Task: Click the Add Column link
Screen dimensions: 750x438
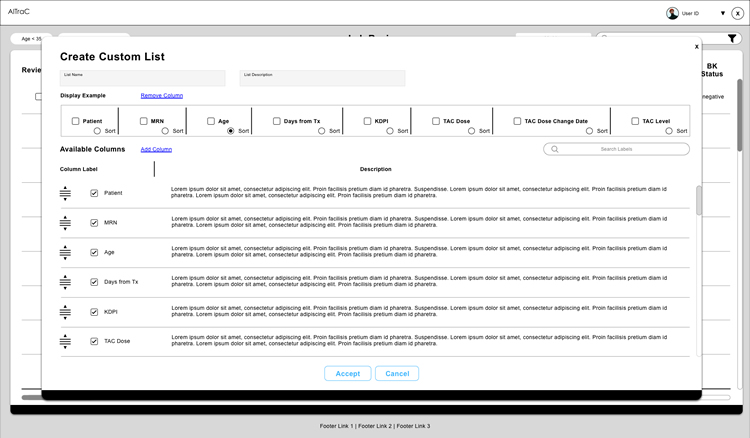Action: pos(156,149)
